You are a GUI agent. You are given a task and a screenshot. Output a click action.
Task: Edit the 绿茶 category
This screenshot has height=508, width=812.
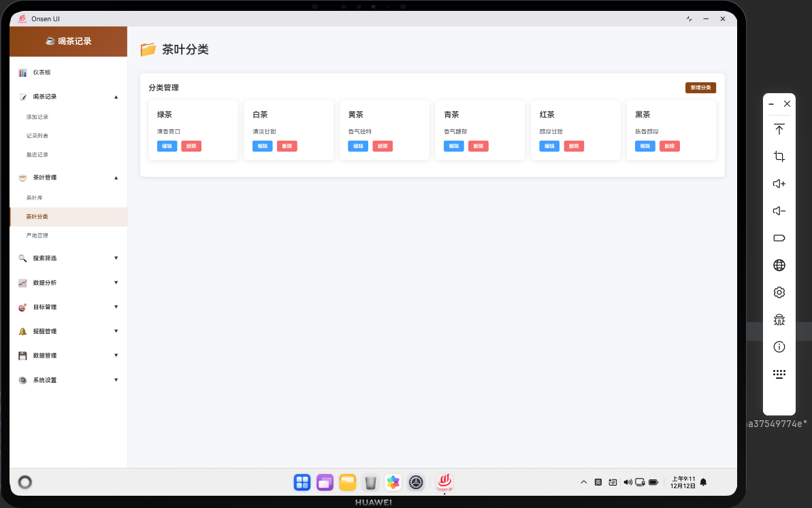click(x=167, y=146)
